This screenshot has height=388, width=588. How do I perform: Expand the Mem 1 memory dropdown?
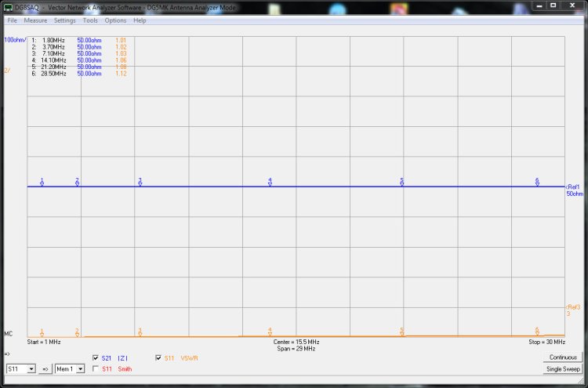coord(69,368)
